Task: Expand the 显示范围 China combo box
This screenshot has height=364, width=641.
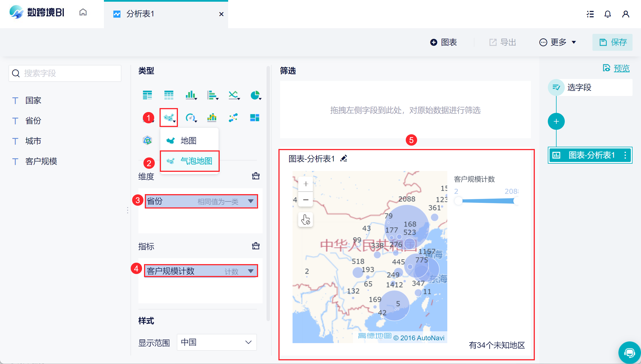Action: tap(217, 342)
